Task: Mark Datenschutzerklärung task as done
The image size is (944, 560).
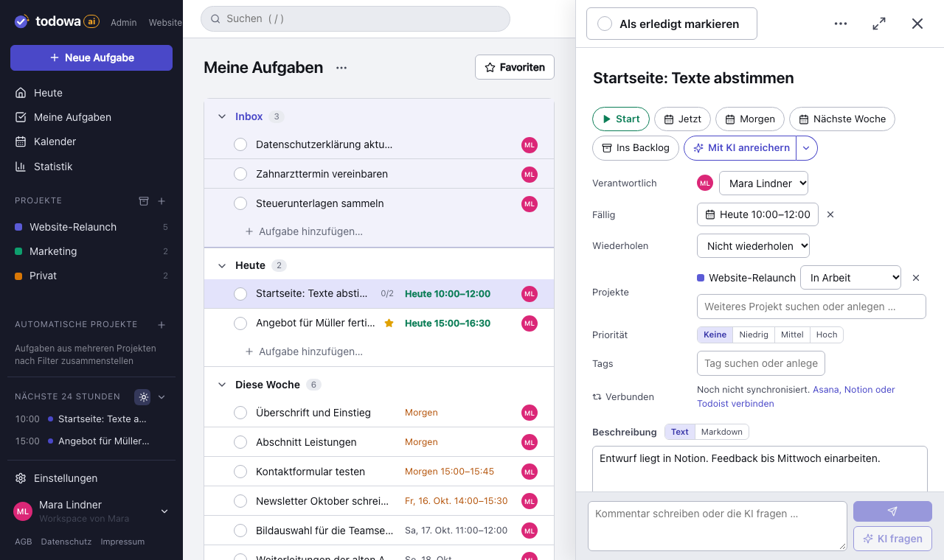Action: (240, 145)
